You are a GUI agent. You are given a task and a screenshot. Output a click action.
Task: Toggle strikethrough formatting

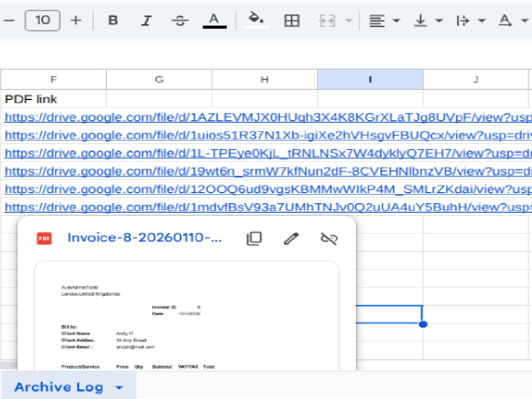(180, 20)
